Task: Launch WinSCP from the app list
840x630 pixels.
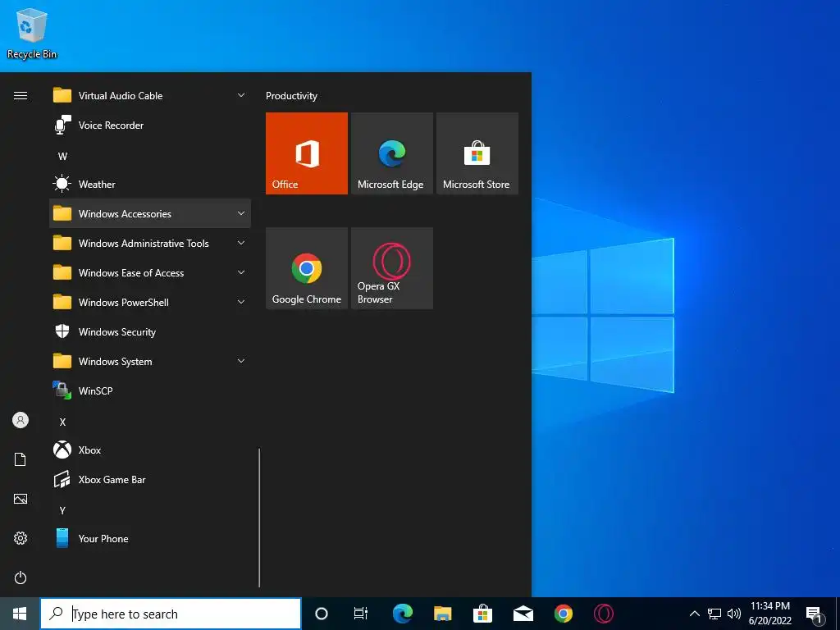Action: point(150,391)
